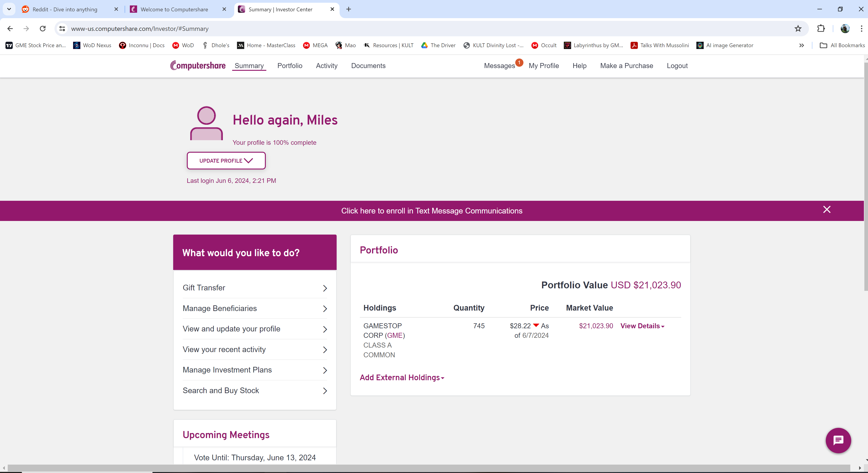
Task: Open Messages in the navigation
Action: [499, 66]
